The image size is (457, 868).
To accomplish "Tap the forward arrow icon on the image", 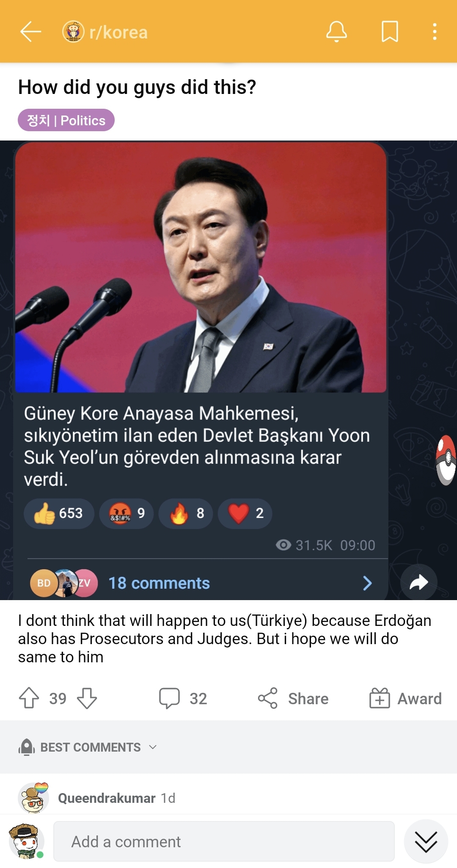I will click(x=418, y=583).
